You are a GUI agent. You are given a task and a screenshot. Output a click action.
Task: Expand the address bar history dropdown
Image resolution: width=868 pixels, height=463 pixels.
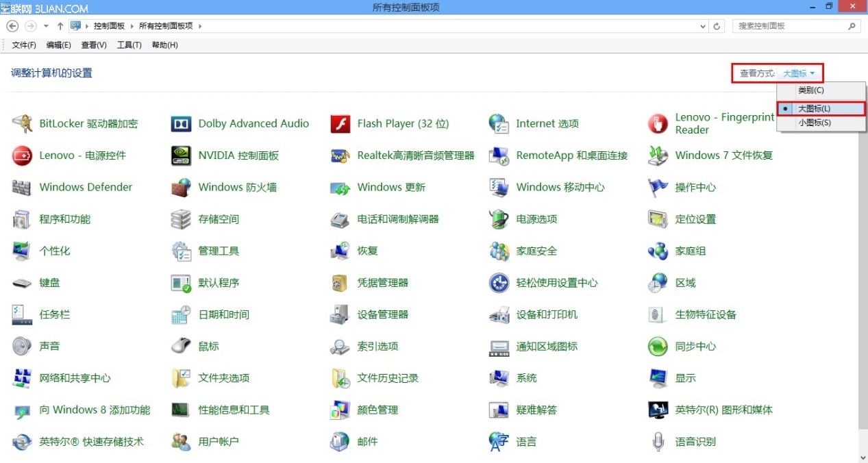tap(704, 26)
